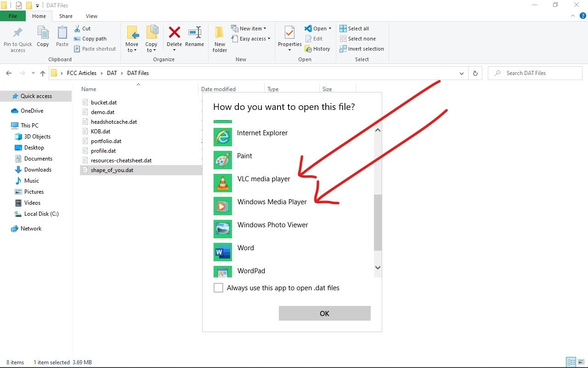Select Windows Photo Viewer
Image resolution: width=588 pixels, height=368 pixels.
pos(272,224)
